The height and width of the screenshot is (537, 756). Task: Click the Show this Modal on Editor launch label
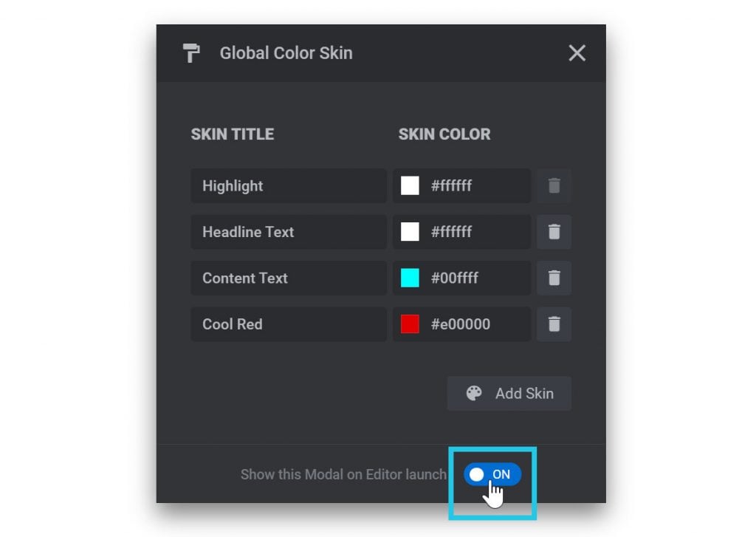coord(343,475)
